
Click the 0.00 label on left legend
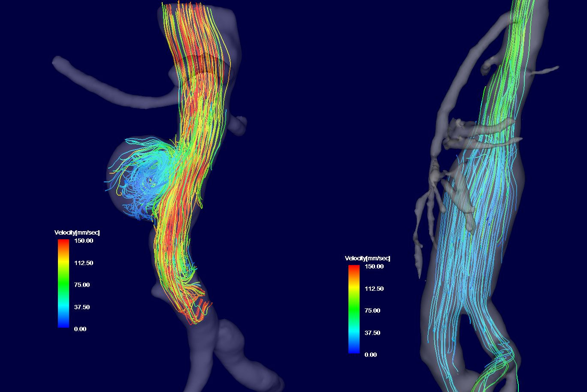pyautogui.click(x=80, y=329)
